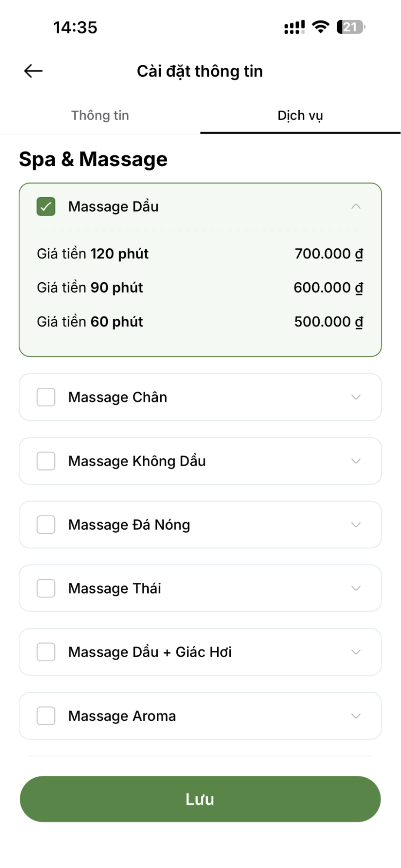
Task: Expand the Massage Chân chevron
Action: tap(356, 397)
